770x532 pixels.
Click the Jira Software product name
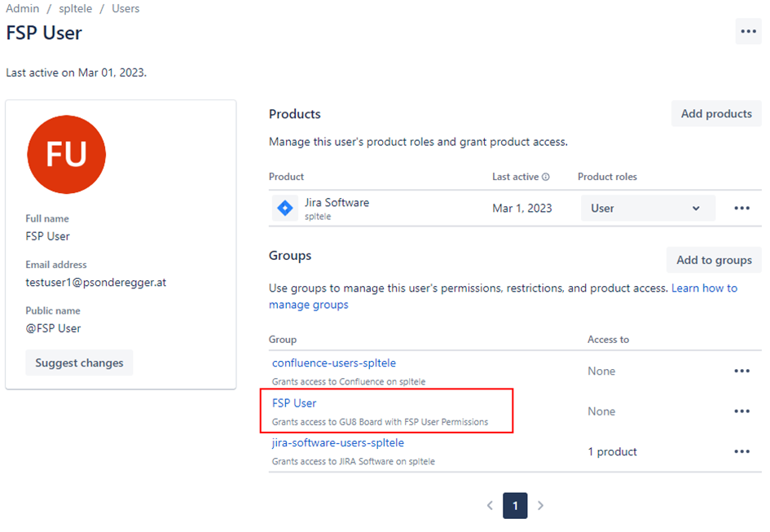(x=337, y=202)
